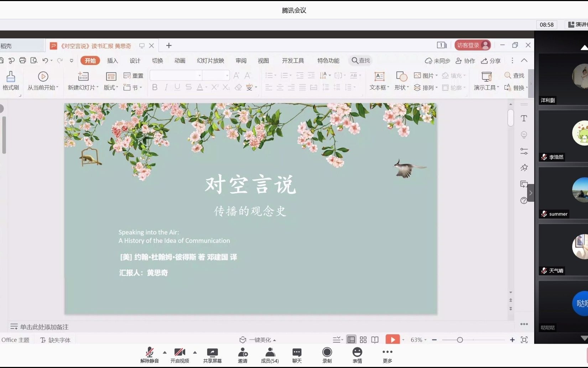Viewport: 588px width, 368px height.
Task: Toggle Underline formatting
Action: click(x=177, y=87)
